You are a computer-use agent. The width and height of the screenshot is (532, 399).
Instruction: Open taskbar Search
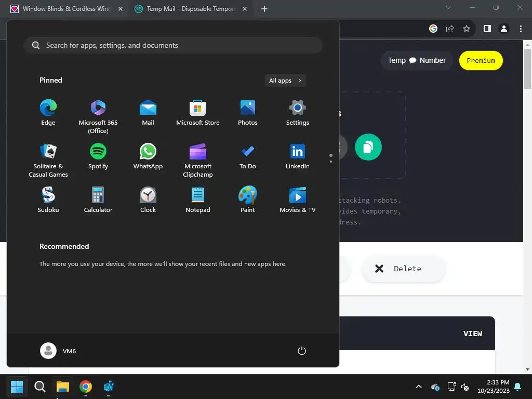39,387
